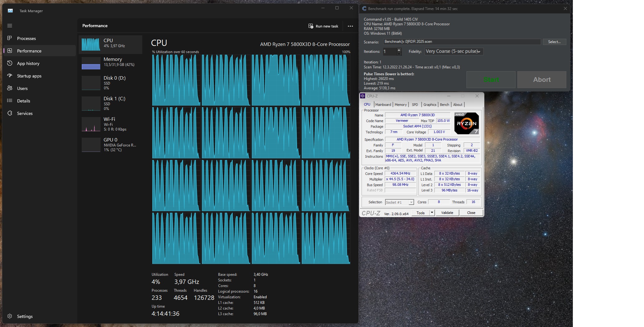Viewport: 644px width, 327px height.
Task: Click Validate button in CPU-Z
Action: coord(447,213)
